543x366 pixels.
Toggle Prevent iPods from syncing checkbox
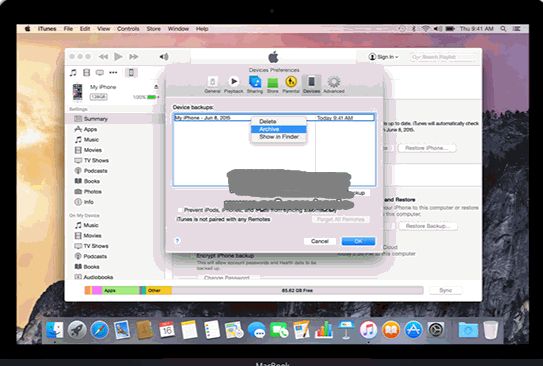pos(180,210)
